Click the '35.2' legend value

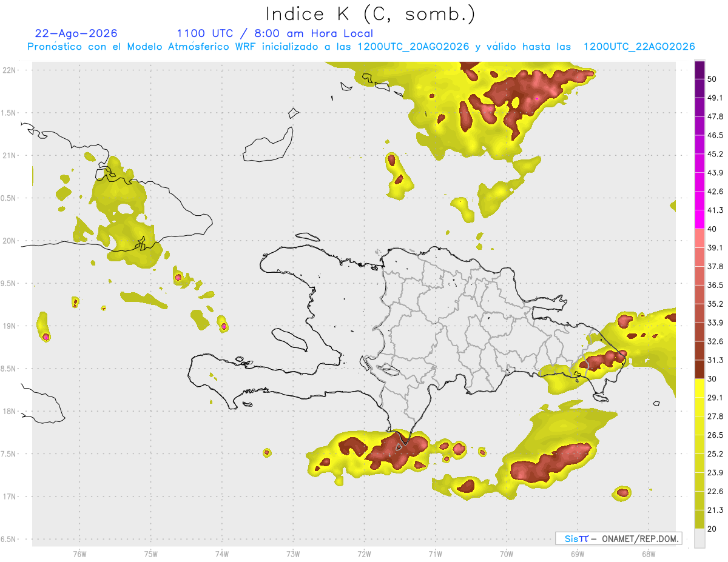[715, 304]
